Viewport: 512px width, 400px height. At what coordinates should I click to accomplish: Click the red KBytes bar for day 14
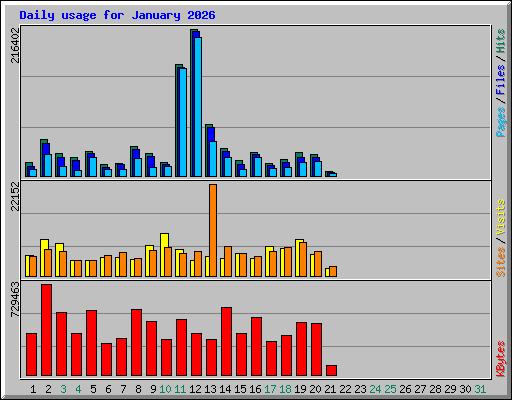point(227,342)
